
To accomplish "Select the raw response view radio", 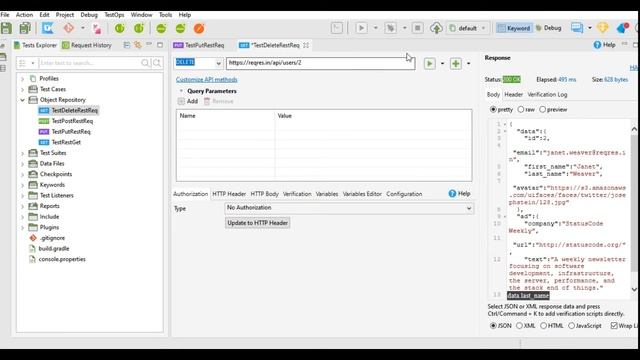I will [x=521, y=109].
